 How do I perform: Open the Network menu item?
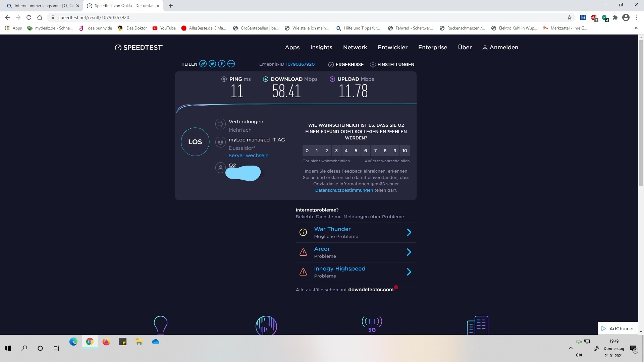355,47
